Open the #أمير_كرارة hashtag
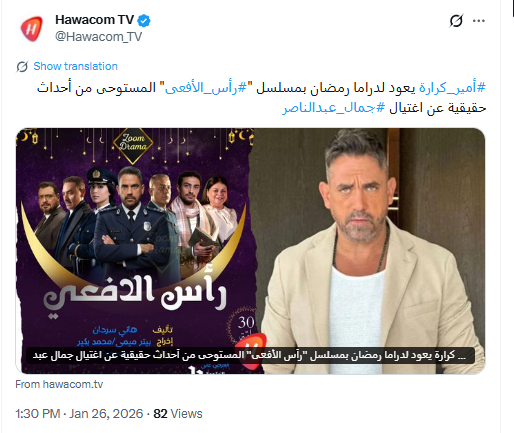The width and height of the screenshot is (514, 433). click(x=452, y=88)
